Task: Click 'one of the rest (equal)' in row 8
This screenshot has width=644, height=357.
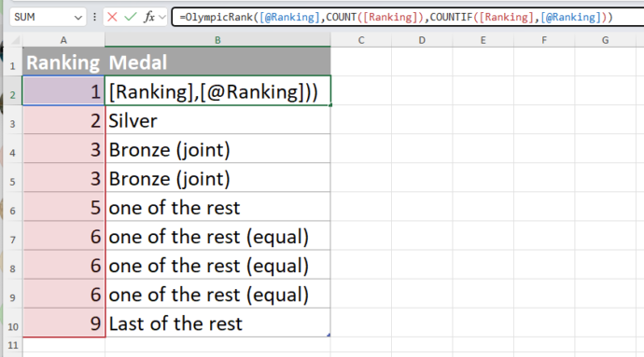Action: pyautogui.click(x=217, y=265)
